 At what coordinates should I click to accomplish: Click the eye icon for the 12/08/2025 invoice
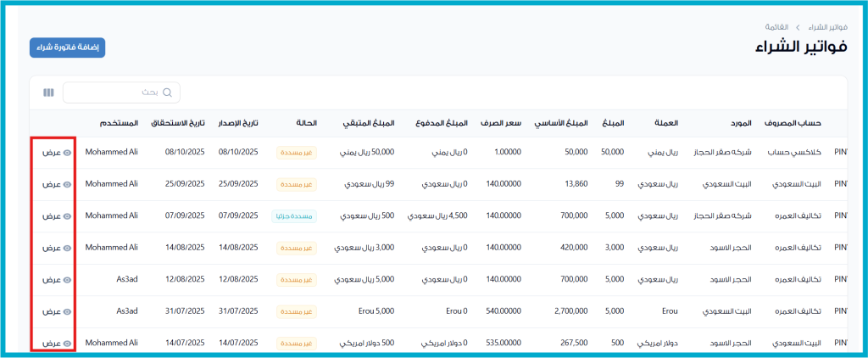67,279
